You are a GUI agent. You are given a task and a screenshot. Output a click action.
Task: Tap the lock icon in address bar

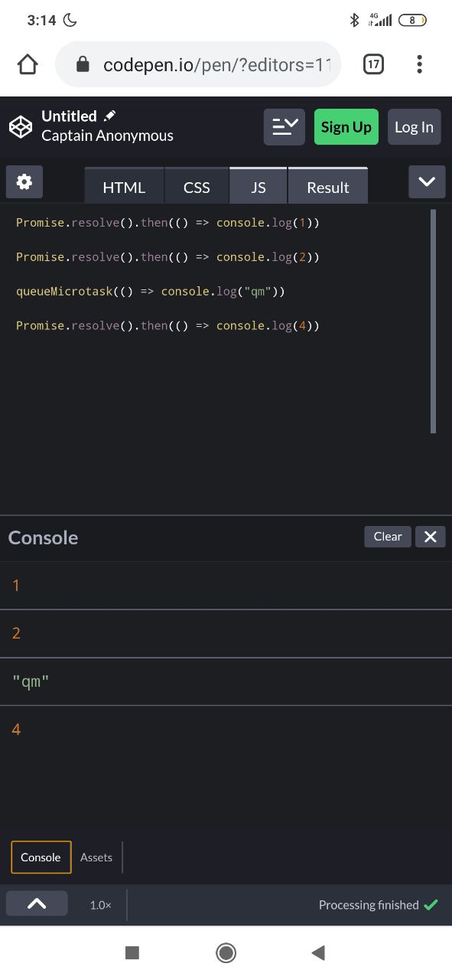[84, 65]
